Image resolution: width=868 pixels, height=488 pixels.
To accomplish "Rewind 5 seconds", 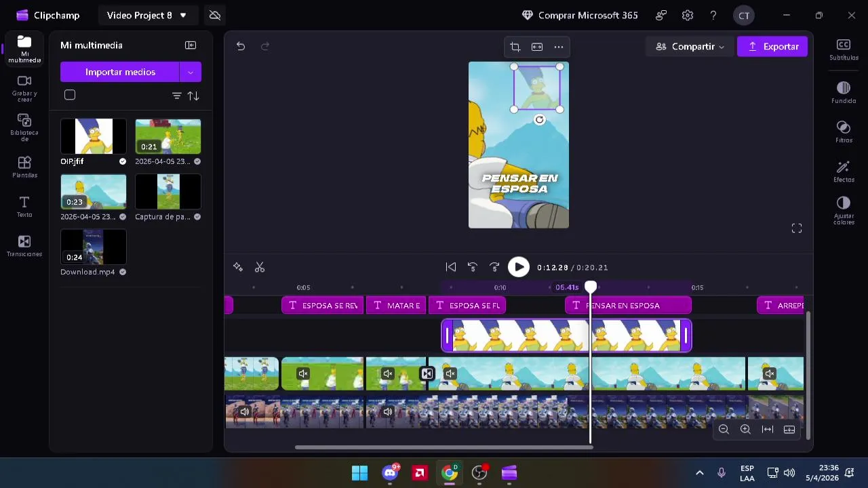I will (473, 267).
